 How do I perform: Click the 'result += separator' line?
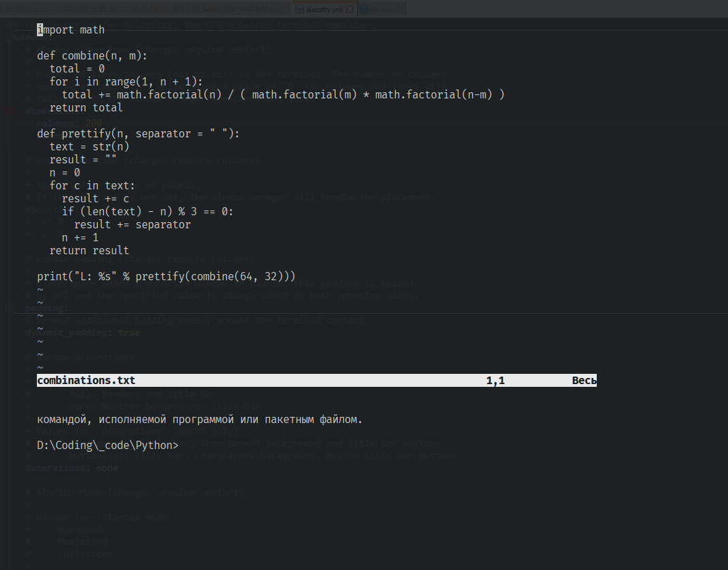point(133,225)
